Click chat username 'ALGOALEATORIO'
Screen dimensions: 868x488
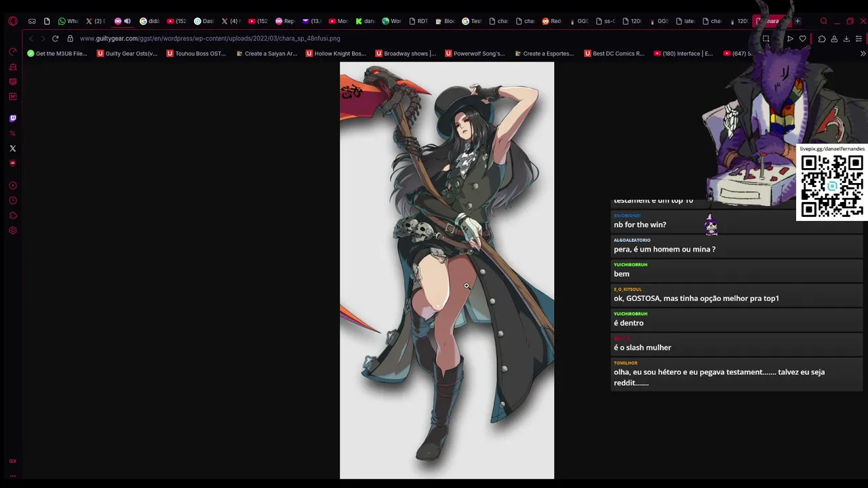632,240
